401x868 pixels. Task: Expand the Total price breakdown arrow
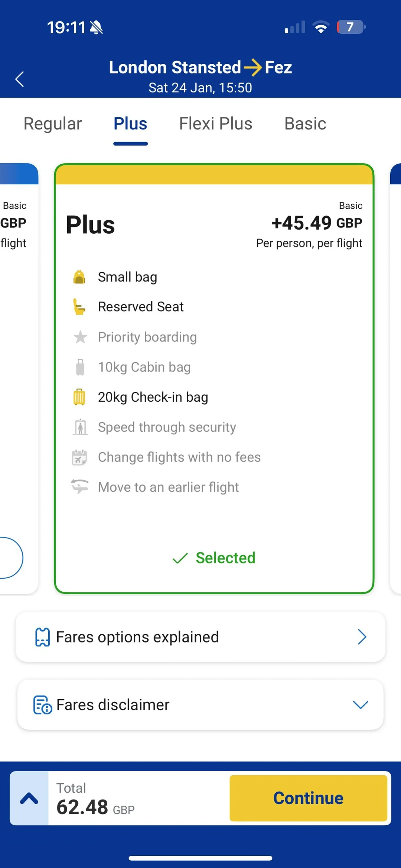pos(29,798)
